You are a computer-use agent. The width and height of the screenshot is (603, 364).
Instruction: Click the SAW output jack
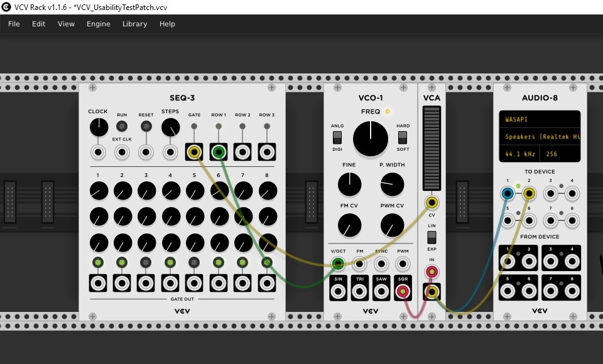[x=381, y=291]
